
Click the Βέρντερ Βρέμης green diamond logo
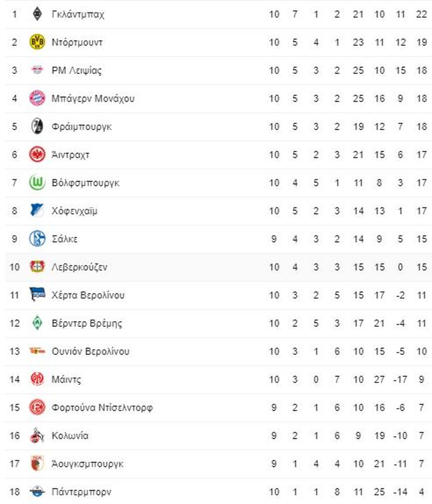(x=37, y=323)
